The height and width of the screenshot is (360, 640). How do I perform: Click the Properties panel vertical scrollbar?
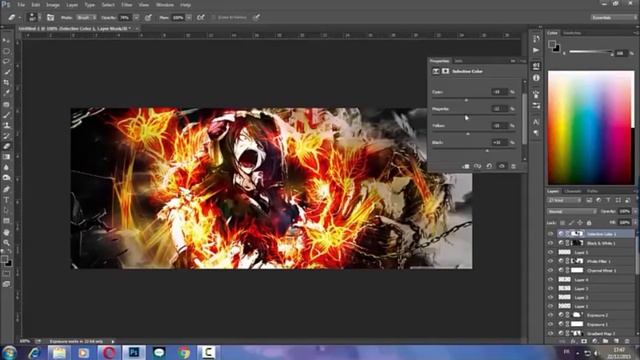tap(524, 120)
